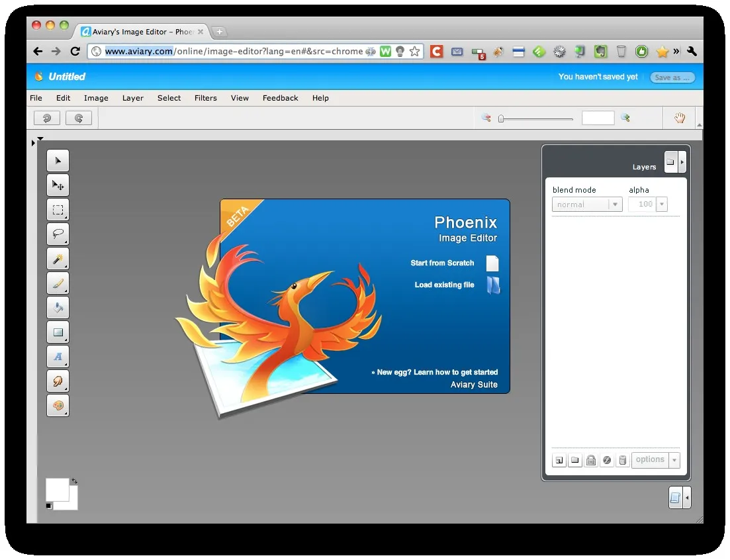Screen dimensions: 730x560
Task: Select the Text tool
Action: click(x=58, y=356)
